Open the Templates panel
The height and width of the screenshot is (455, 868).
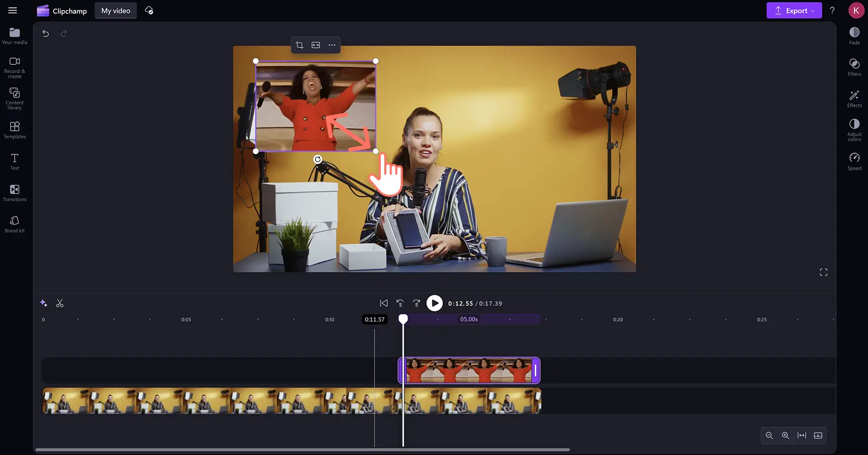(x=14, y=130)
